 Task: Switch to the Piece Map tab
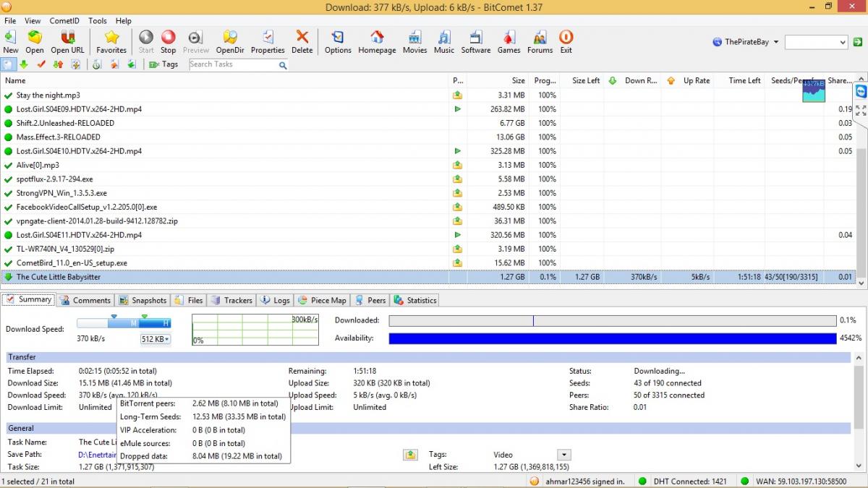(322, 300)
